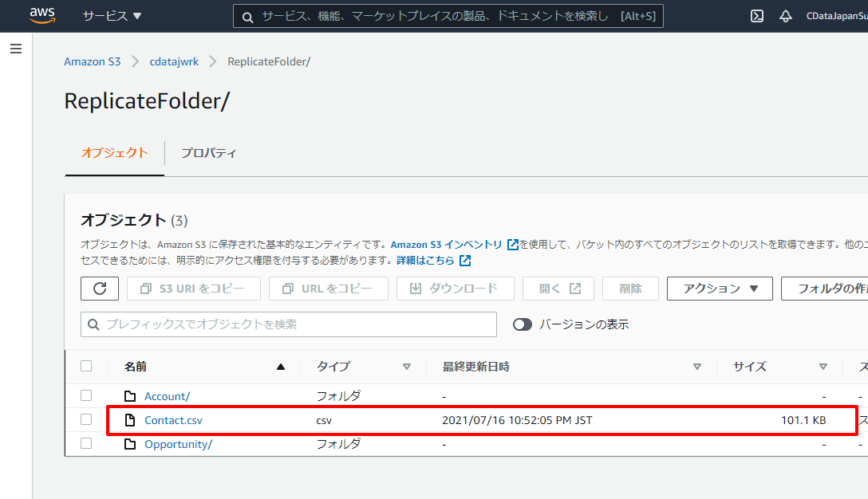Enable the バージョンの表示 toggle
The image size is (868, 499).
[x=523, y=324]
